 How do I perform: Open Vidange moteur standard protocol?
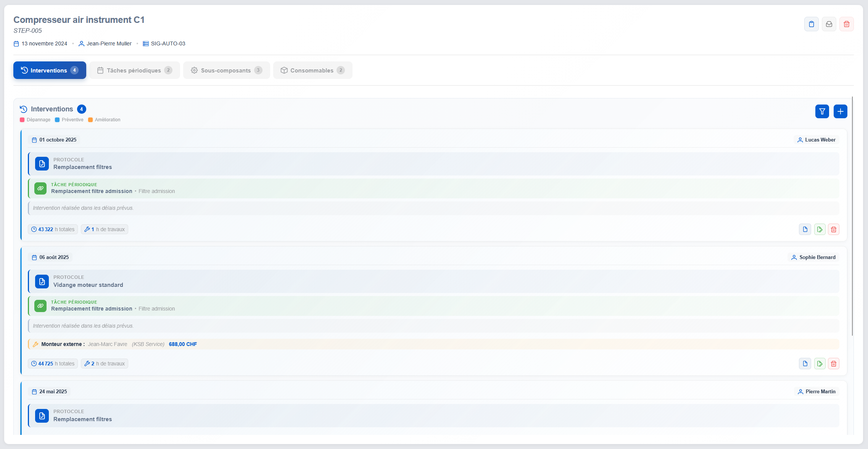pos(88,285)
